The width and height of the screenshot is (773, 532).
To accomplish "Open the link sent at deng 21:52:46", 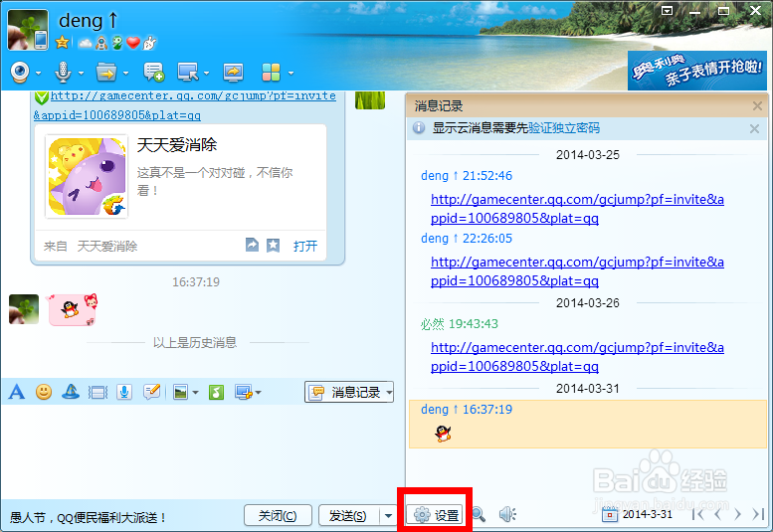I will click(x=577, y=209).
